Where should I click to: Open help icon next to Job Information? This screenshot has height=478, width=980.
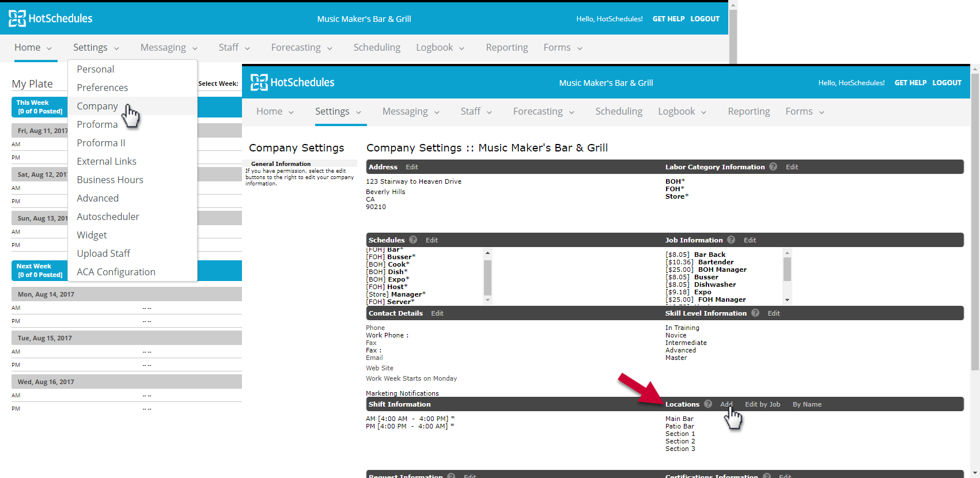click(x=731, y=240)
